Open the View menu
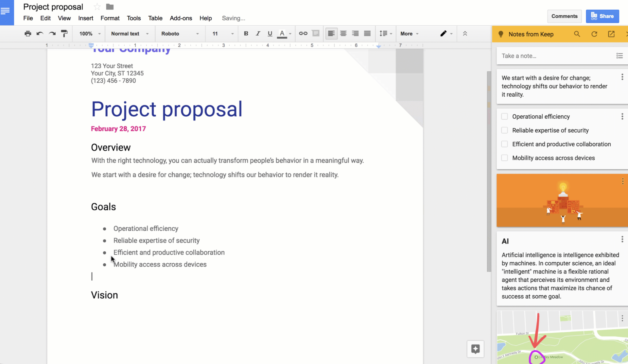Image resolution: width=628 pixels, height=364 pixels. (x=64, y=18)
